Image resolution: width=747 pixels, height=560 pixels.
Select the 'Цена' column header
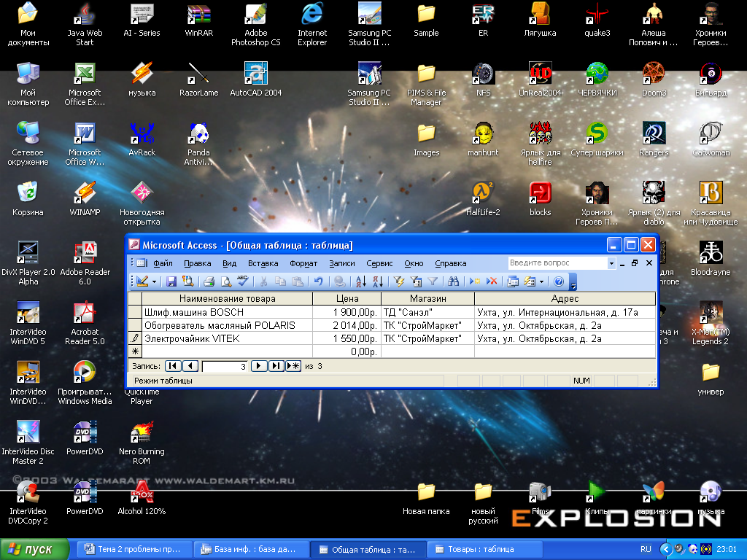pos(347,298)
